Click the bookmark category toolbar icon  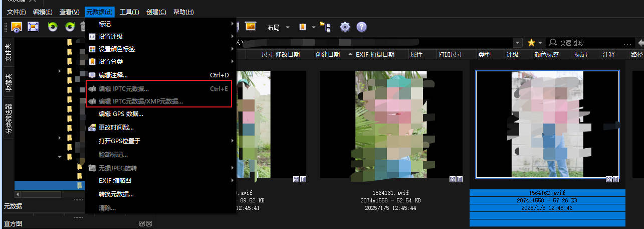(303, 27)
